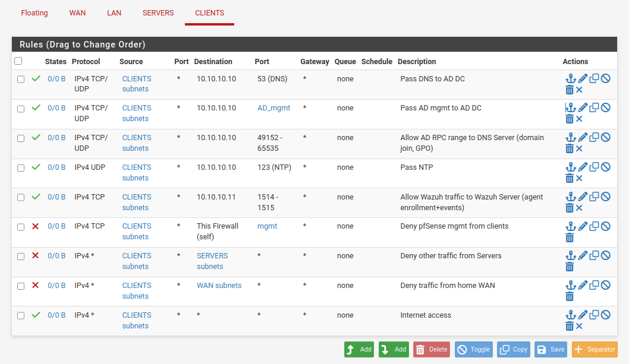Delete Deny other traffic from Servers rule
Viewport: 629px width, 364px height.
pos(570,267)
